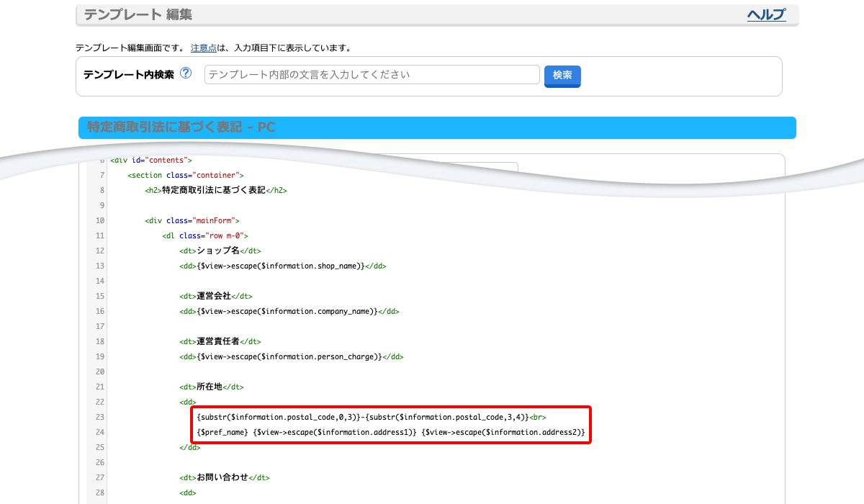
Task: Click the $information.person_charge code line
Action: (x=292, y=356)
